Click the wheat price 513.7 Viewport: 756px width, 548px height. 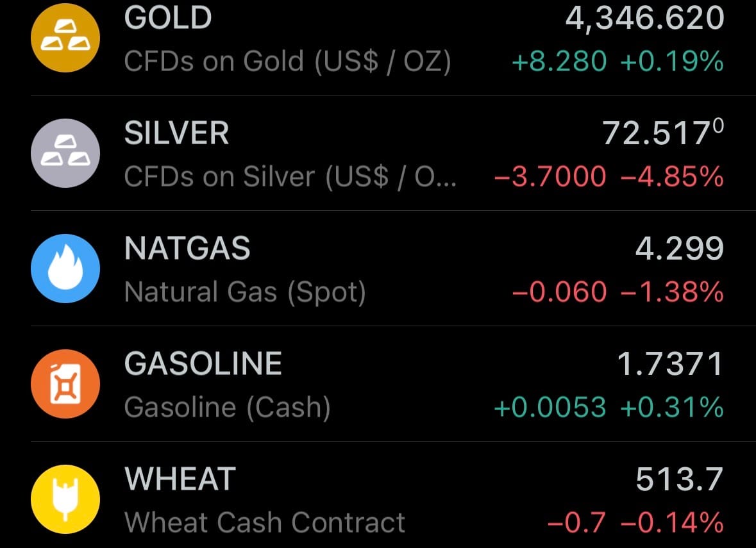coord(679,479)
